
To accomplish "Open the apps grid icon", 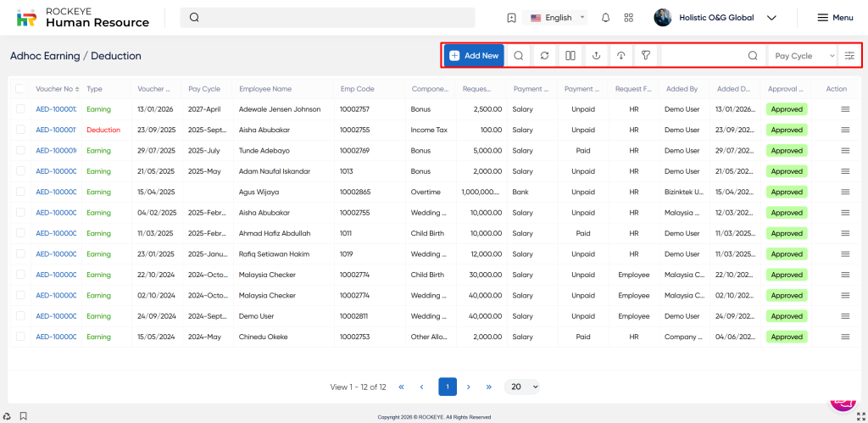I will [x=628, y=18].
